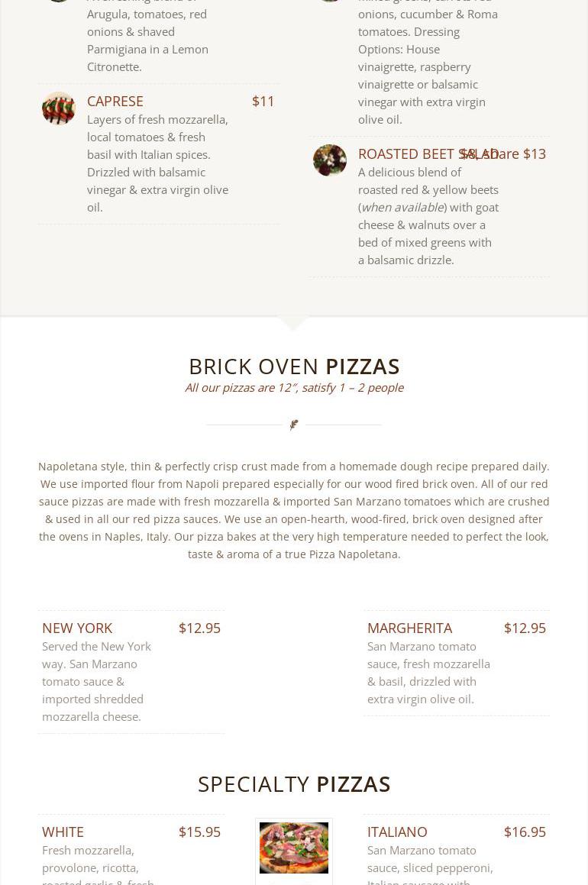Select the CAPRESE menu item title
The width and height of the screenshot is (588, 885).
pos(115,101)
